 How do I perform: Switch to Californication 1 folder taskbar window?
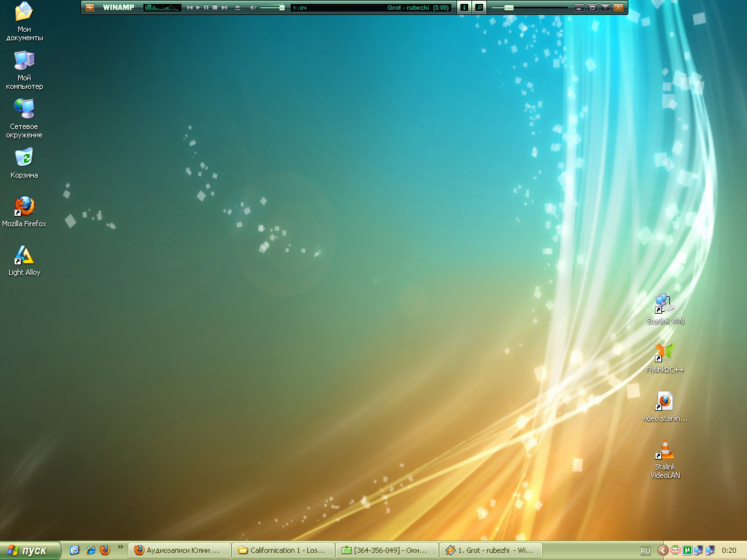tap(284, 550)
